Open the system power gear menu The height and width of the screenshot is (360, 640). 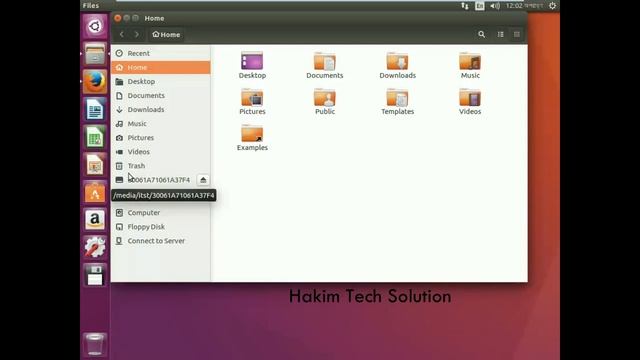click(552, 5)
